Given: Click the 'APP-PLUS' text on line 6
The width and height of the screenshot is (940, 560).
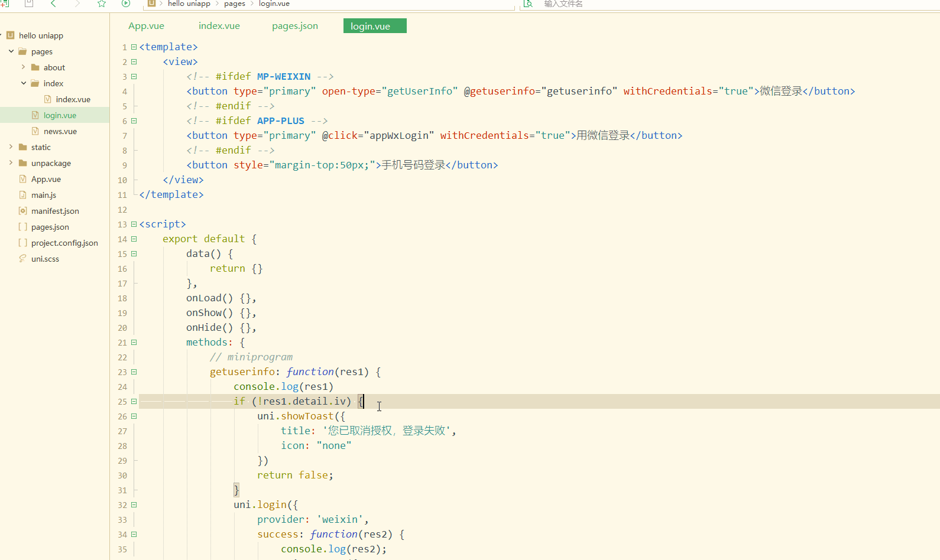Looking at the screenshot, I should pos(281,121).
